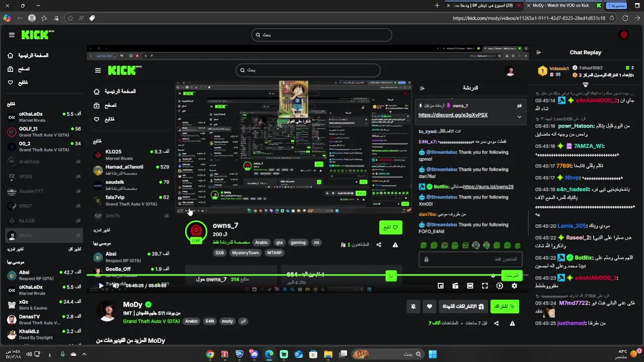Open Discord from the taskbar
The image size is (644, 362).
(254, 354)
